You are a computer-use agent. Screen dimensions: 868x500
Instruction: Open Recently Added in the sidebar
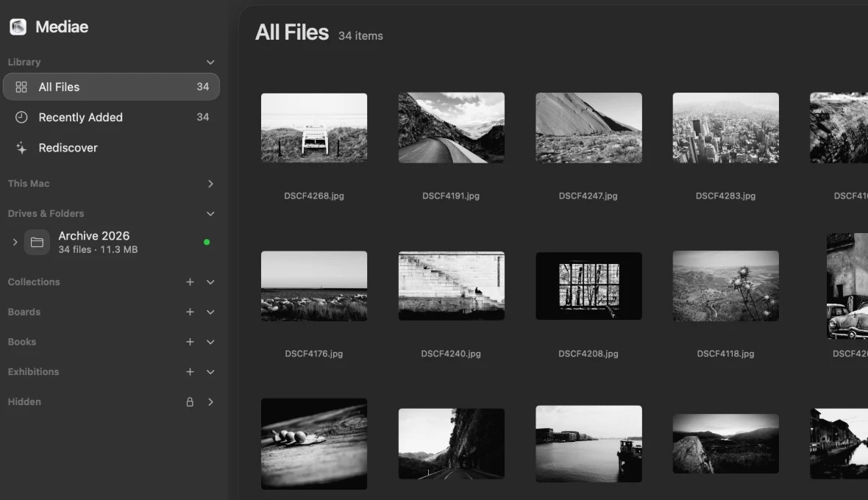[111, 117]
